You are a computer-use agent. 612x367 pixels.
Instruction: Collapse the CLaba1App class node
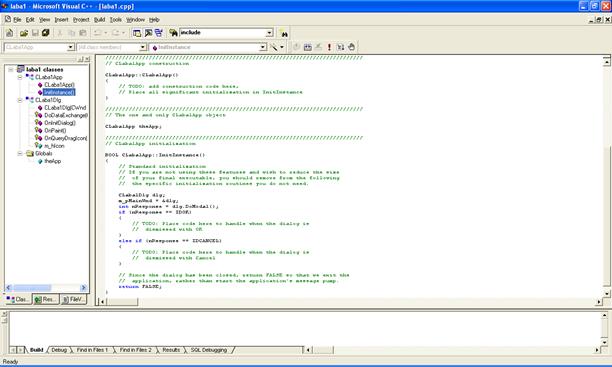coord(20,77)
